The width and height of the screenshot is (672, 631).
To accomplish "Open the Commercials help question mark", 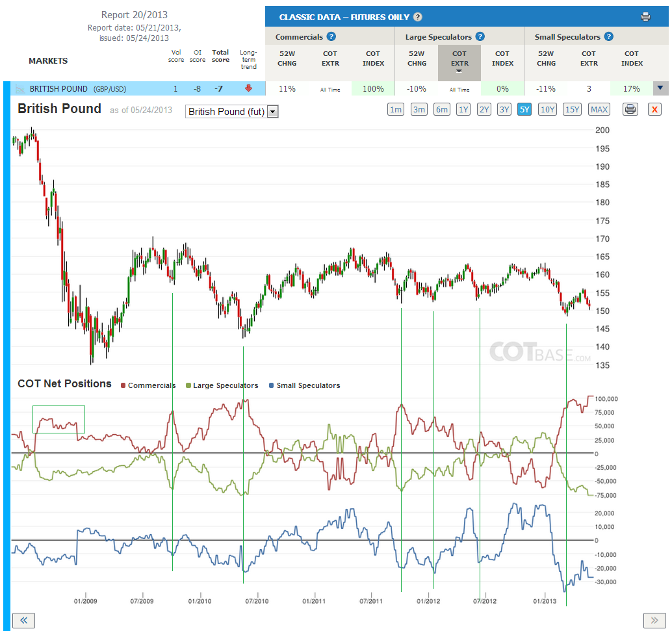I will click(x=331, y=36).
